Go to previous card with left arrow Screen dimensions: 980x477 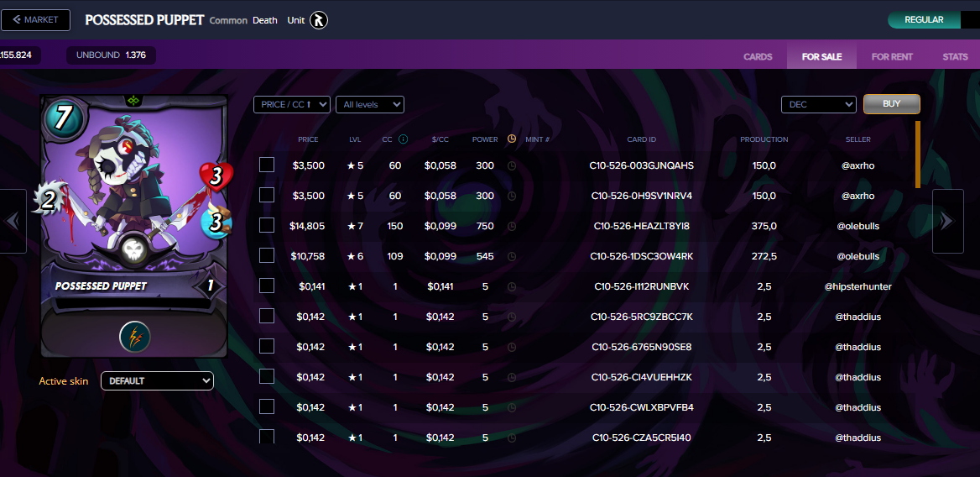pyautogui.click(x=13, y=221)
